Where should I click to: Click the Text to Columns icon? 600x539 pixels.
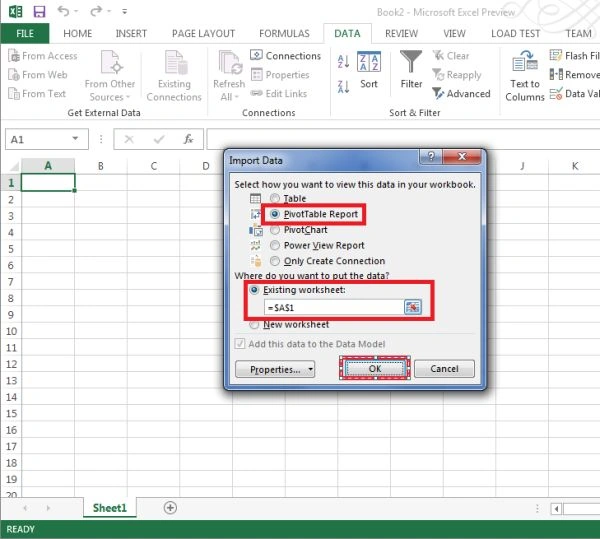[525, 60]
